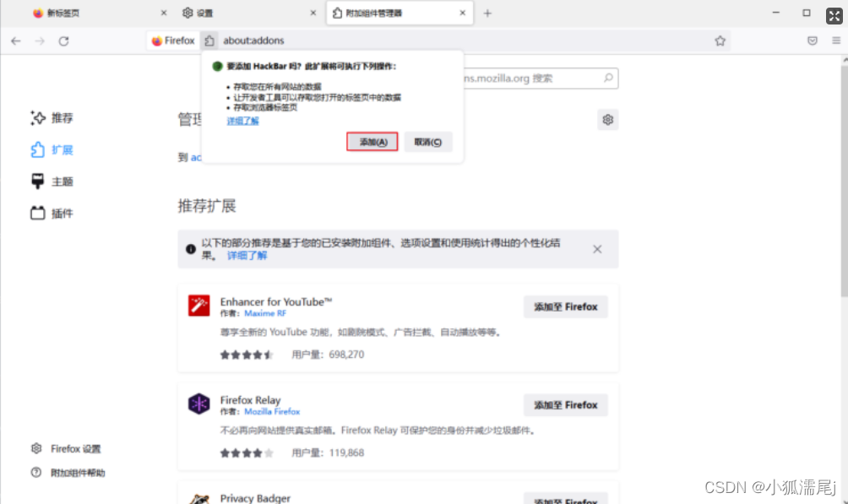Click the addons search magnifier icon
Image resolution: width=848 pixels, height=504 pixels.
click(x=608, y=78)
